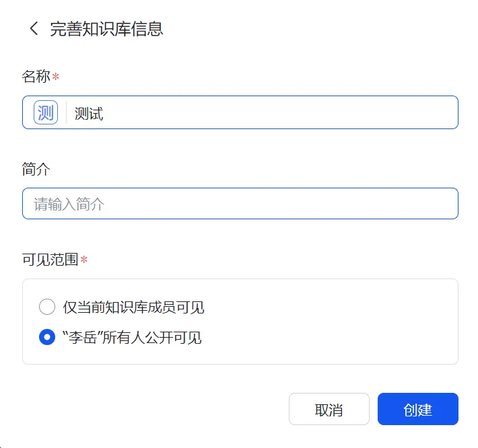Viewport: 478px width, 448px height.
Task: Click empty area of the visibility options box
Action: (x=337, y=323)
